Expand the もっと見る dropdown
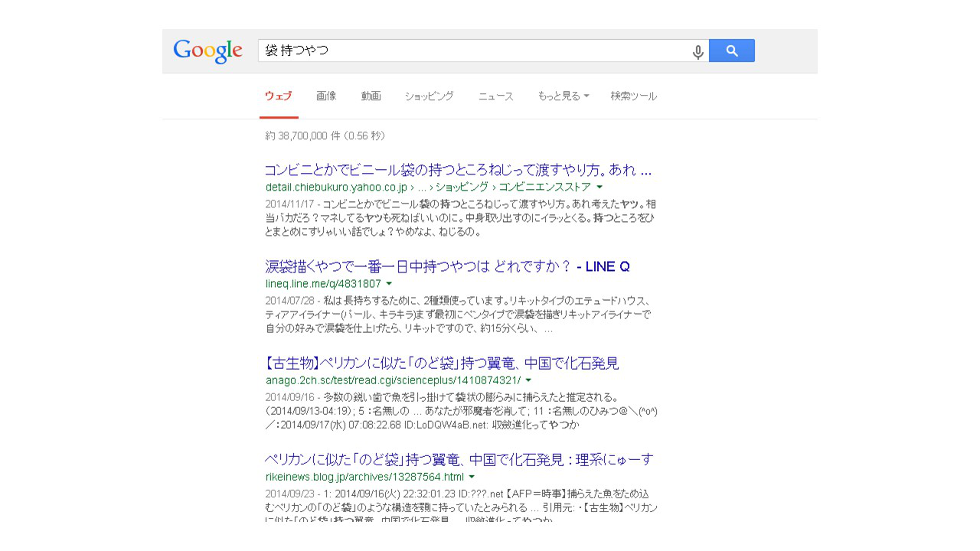This screenshot has width=980, height=551. [x=563, y=96]
